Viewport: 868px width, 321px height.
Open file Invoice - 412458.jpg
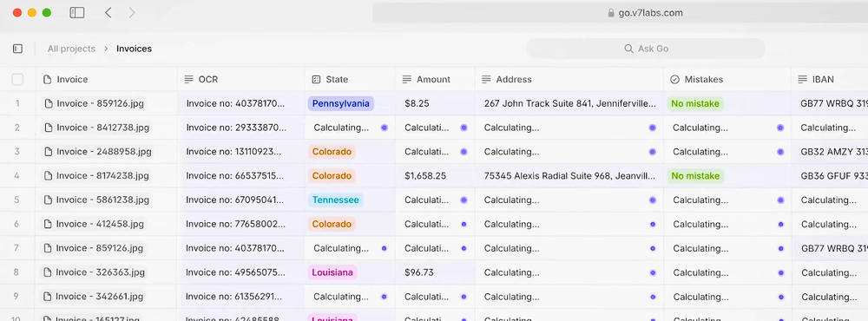(94, 224)
